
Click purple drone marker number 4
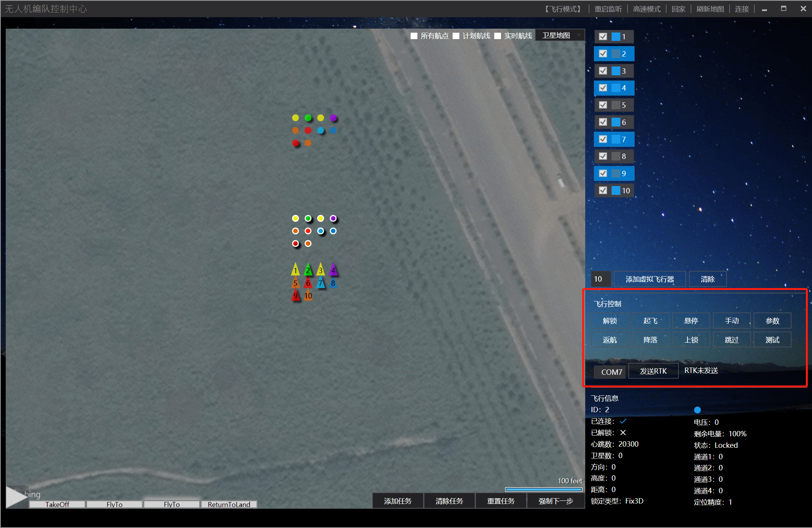pos(333,270)
